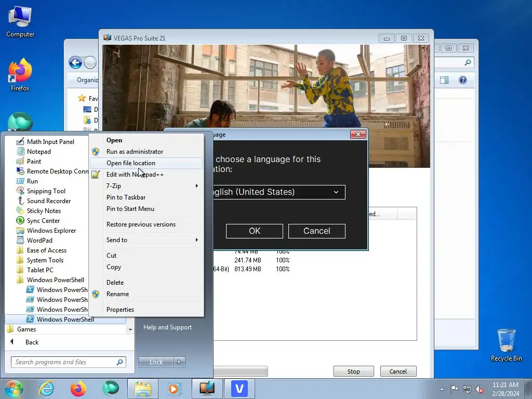Choose Copy in the context menu
The height and width of the screenshot is (399, 532).
(x=147, y=267)
